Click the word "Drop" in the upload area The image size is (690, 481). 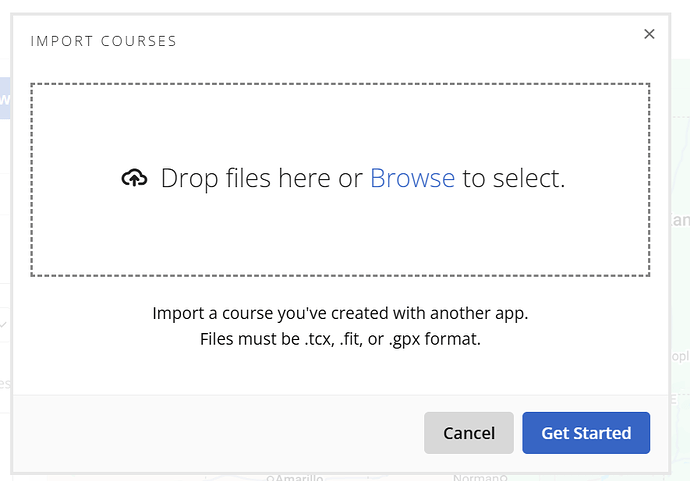(189, 179)
